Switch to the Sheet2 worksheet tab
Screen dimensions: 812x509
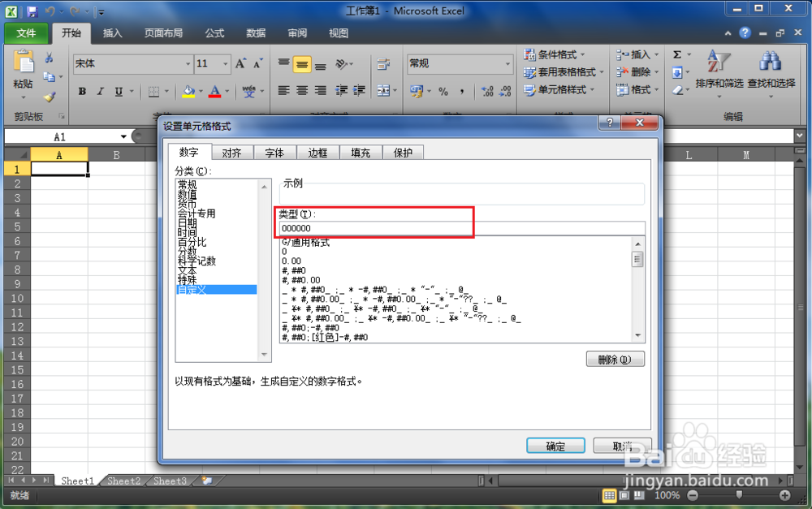coord(123,481)
